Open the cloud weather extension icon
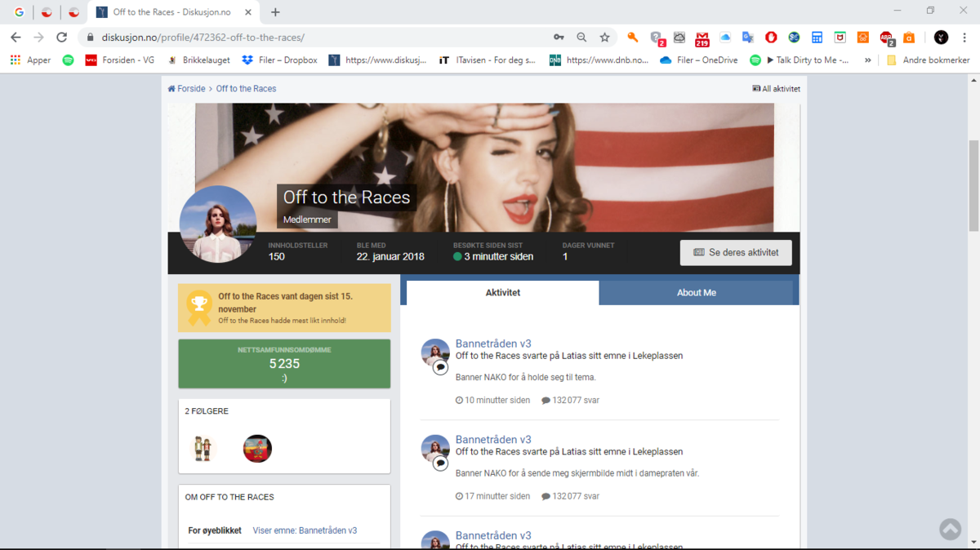Viewport: 980px width, 550px height. tap(679, 38)
